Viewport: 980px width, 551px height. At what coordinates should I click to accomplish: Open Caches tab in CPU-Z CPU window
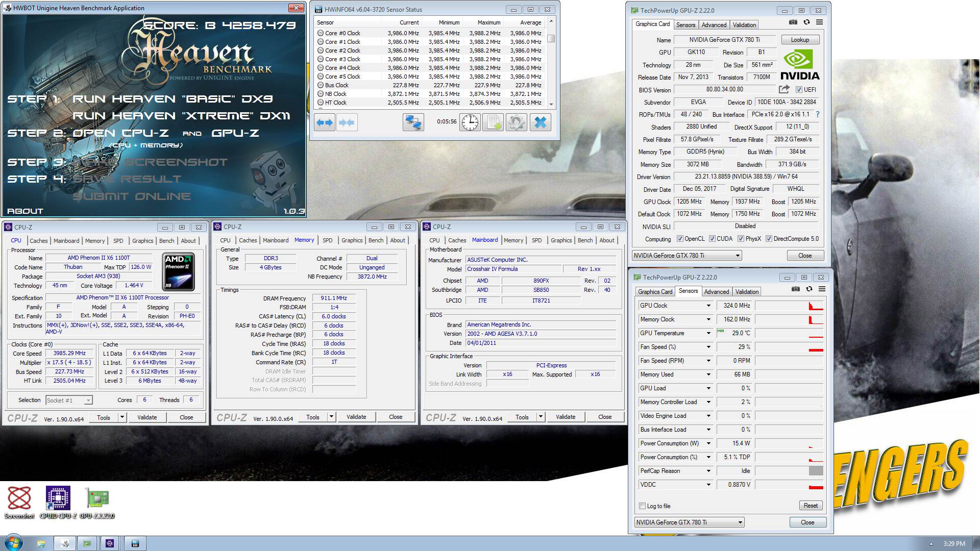coord(39,241)
